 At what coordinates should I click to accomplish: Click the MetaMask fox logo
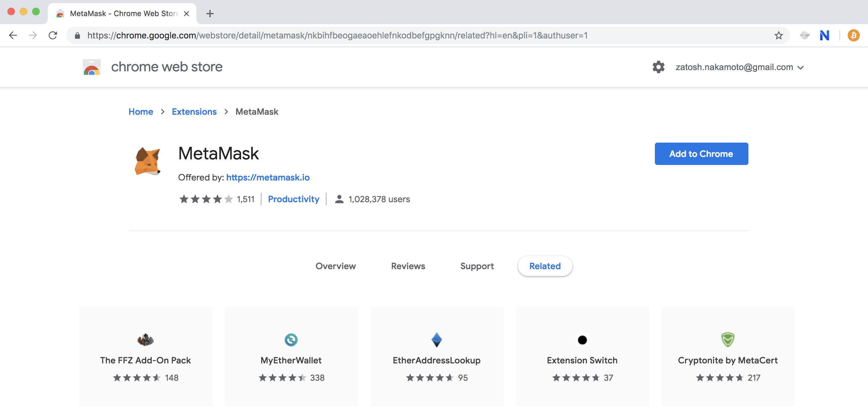coord(147,161)
